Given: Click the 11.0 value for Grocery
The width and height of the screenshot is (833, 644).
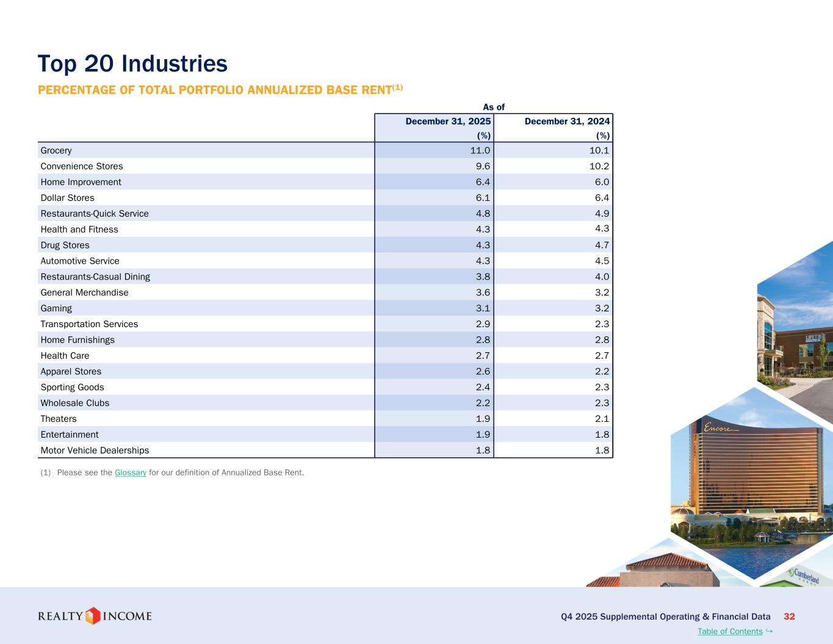Looking at the screenshot, I should (480, 150).
